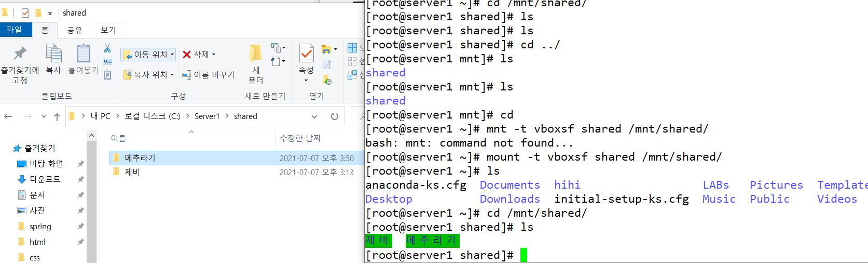This screenshot has height=263, width=868.
Task: Click the 복사 (Copy) ribbon icon
Action: click(x=53, y=59)
